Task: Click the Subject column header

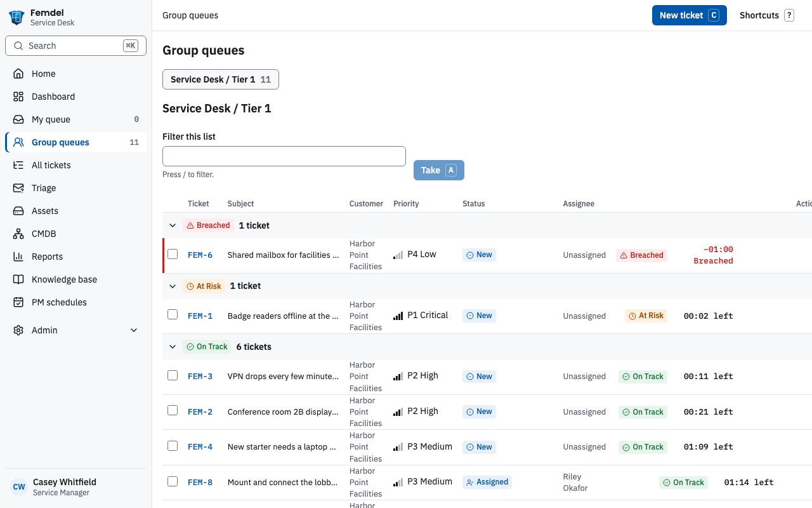Action: (x=240, y=204)
